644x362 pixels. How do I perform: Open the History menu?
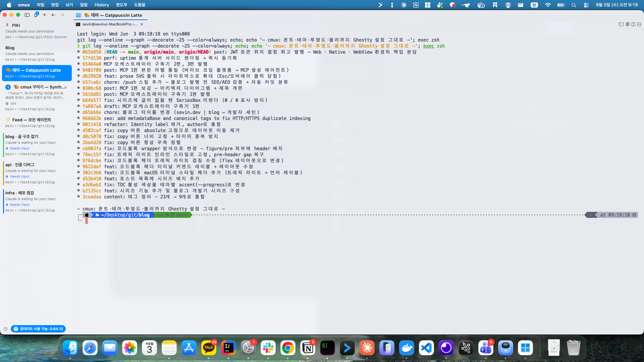(102, 5)
